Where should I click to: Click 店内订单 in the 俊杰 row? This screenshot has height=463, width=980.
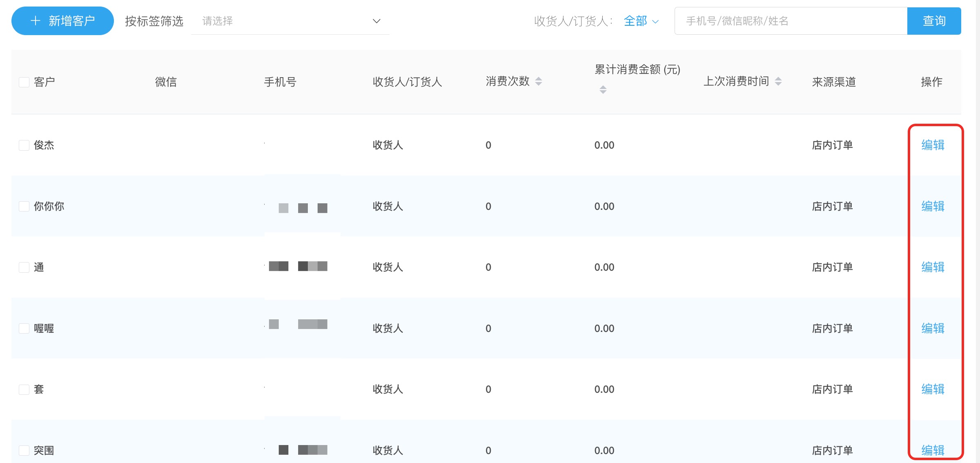coord(832,145)
